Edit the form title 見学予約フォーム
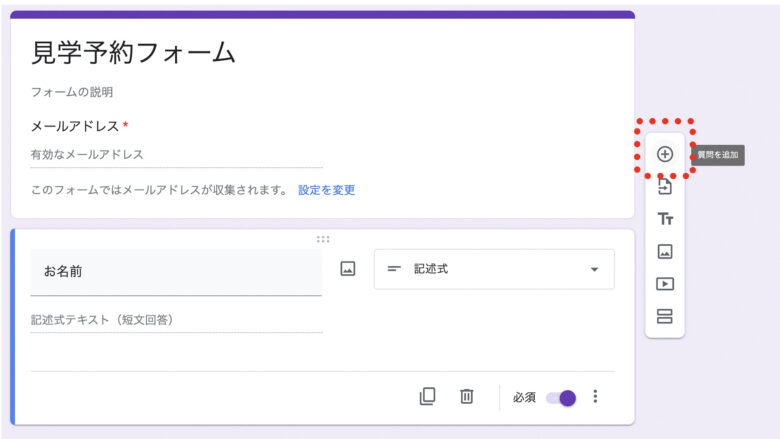Screen dimensions: 780x439 [x=134, y=53]
